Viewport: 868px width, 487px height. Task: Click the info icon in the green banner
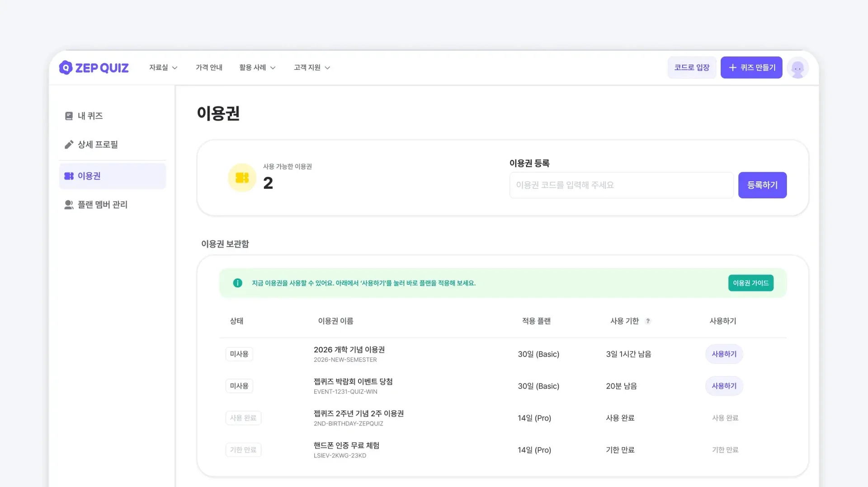click(237, 283)
